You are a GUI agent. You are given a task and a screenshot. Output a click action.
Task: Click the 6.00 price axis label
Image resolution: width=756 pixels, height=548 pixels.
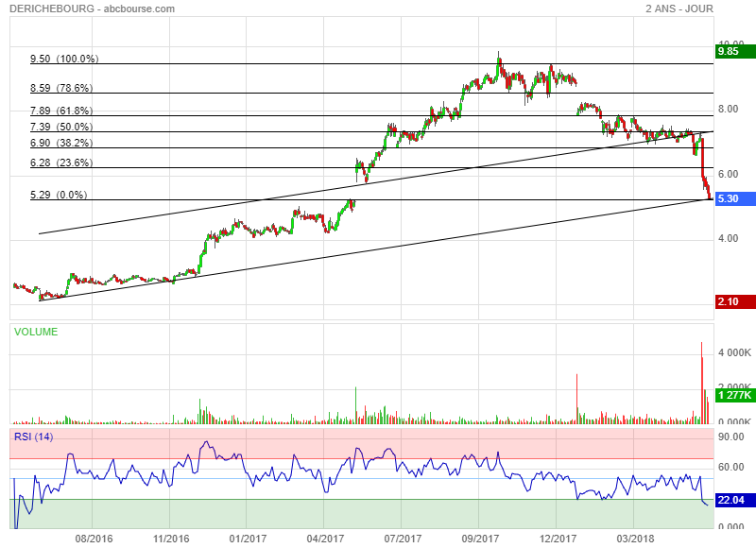(728, 174)
